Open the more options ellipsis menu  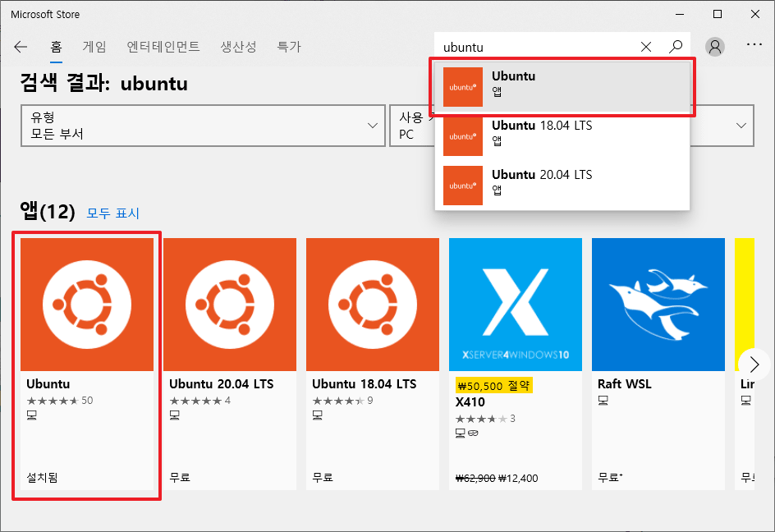pos(754,44)
